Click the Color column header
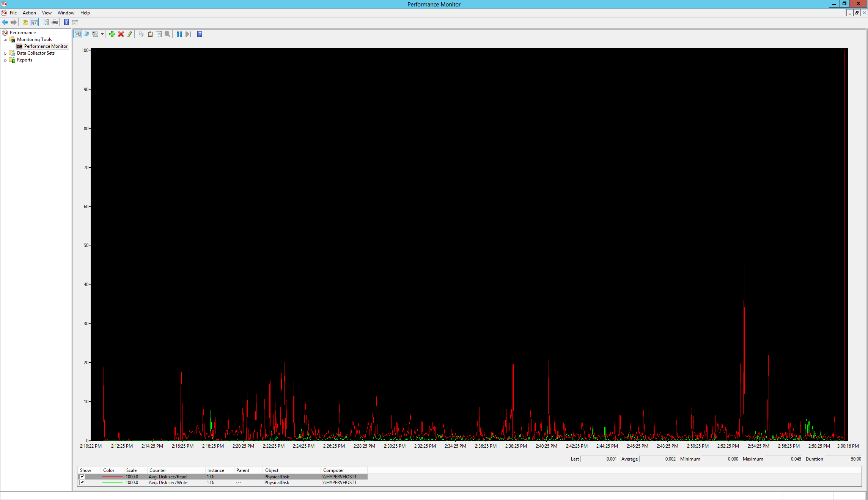Viewport: 868px width, 500px height. click(112, 470)
